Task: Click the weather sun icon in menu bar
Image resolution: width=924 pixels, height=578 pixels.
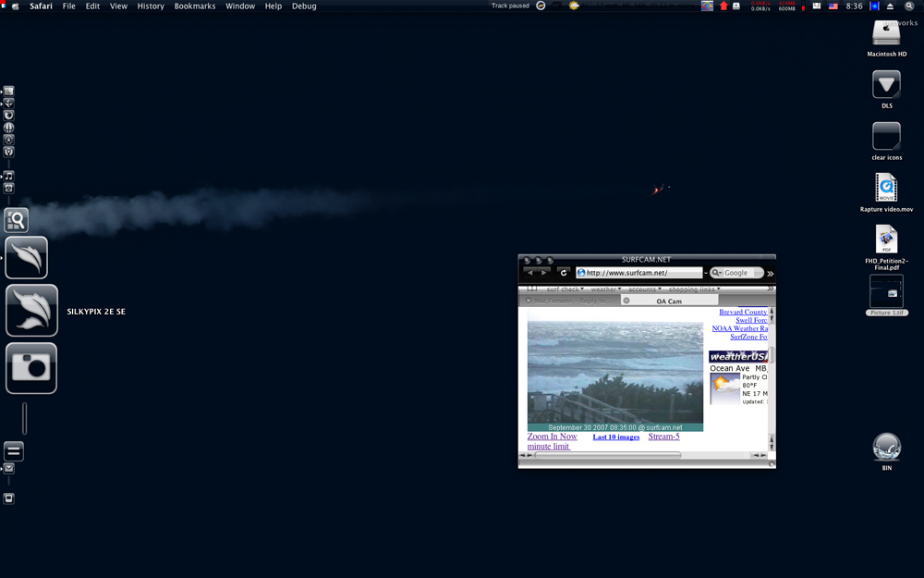Action: click(x=574, y=6)
